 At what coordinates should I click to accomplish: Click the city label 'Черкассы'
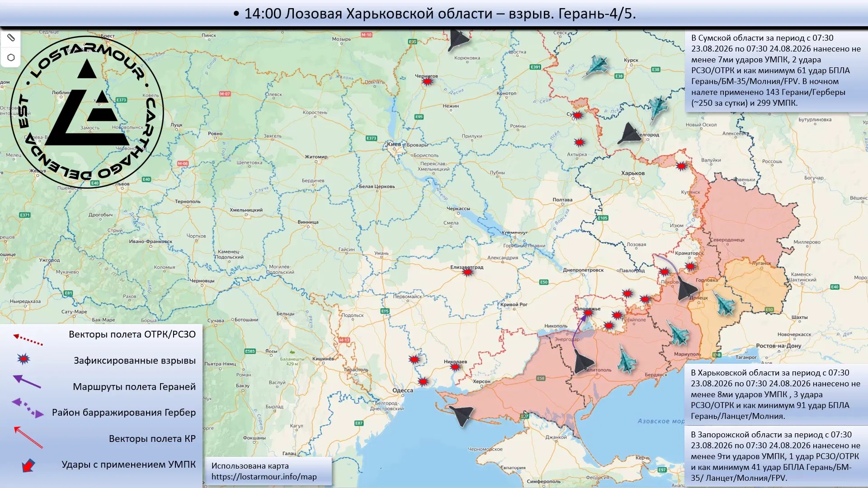click(458, 209)
